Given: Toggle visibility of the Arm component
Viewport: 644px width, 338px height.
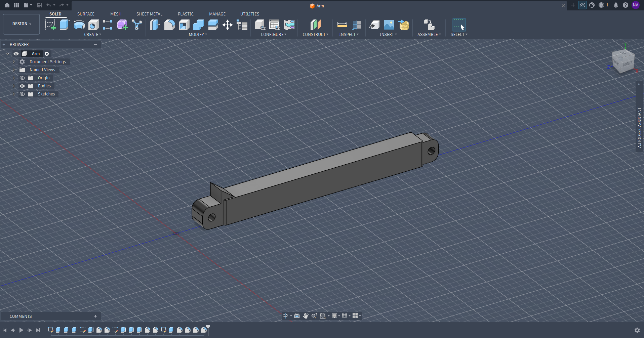Looking at the screenshot, I should pos(16,54).
